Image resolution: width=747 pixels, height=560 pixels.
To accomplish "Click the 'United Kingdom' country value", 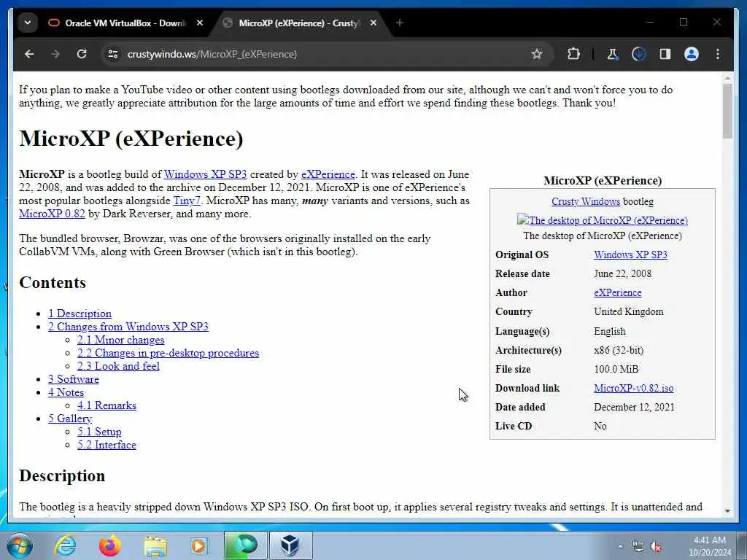I will pos(628,312).
